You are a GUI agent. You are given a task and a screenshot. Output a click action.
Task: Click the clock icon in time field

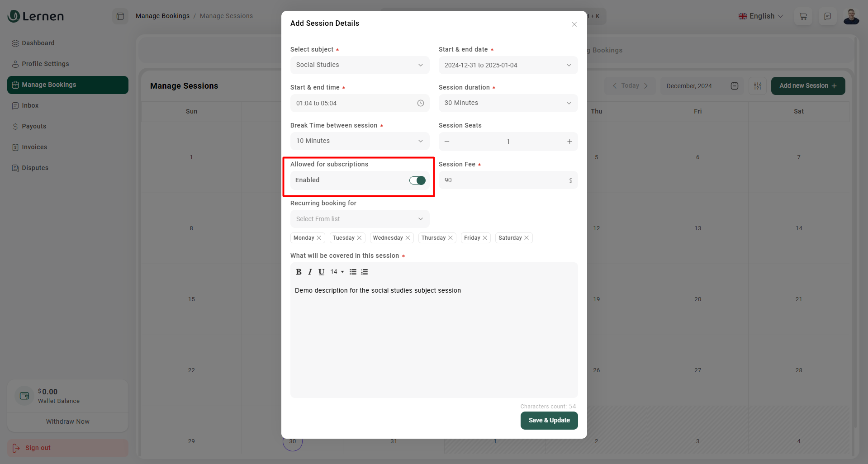420,103
